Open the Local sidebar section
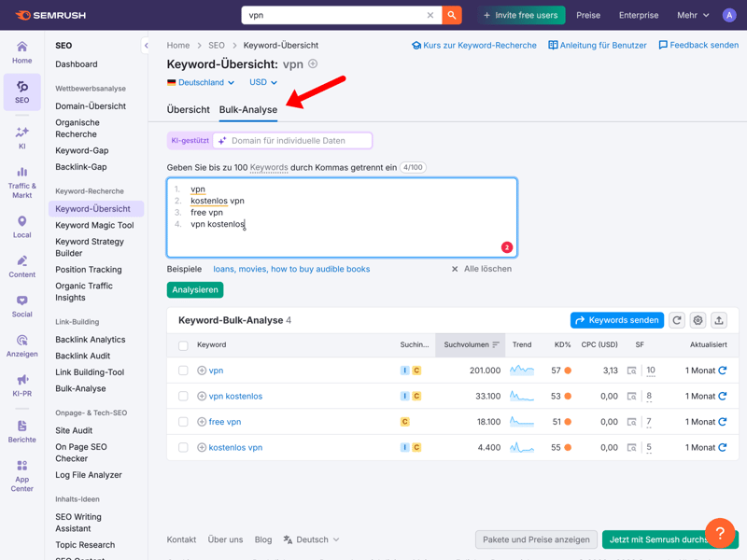Image resolution: width=747 pixels, height=560 pixels. (x=21, y=227)
